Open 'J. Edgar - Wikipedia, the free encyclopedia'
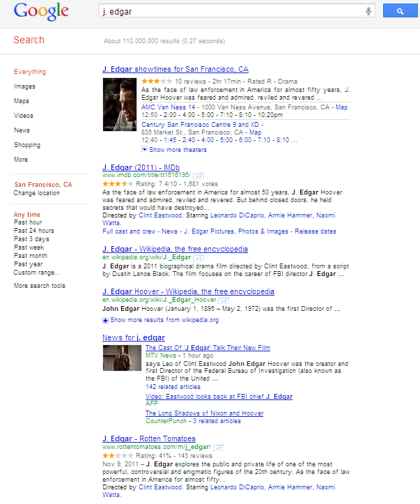Image resolution: width=420 pixels, height=504 pixels. point(175,249)
